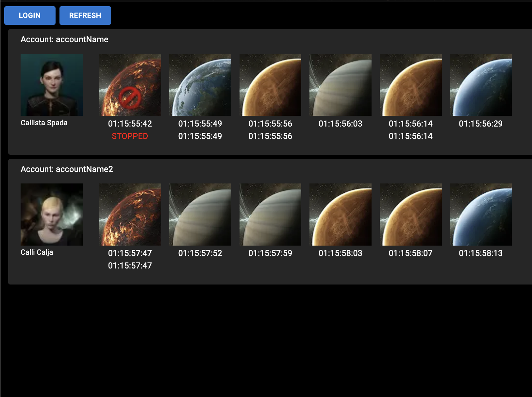Choose the gas giant above timer 01:15:56:03

[341, 85]
